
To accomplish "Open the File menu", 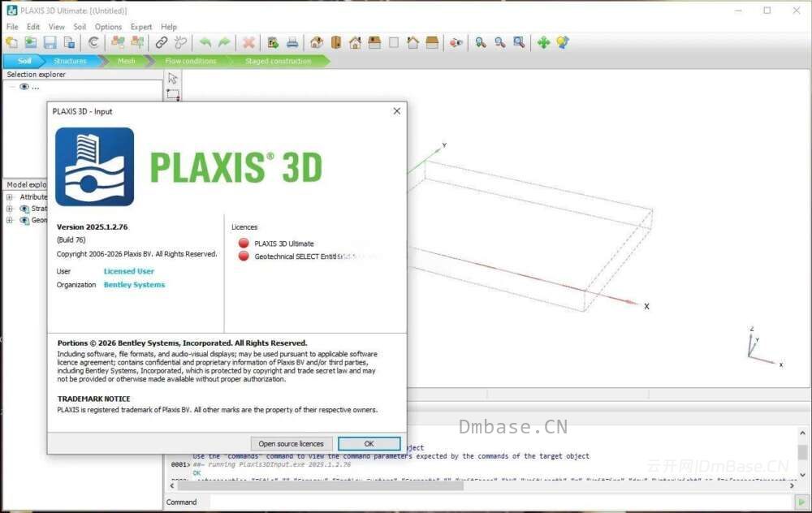I will pyautogui.click(x=12, y=27).
